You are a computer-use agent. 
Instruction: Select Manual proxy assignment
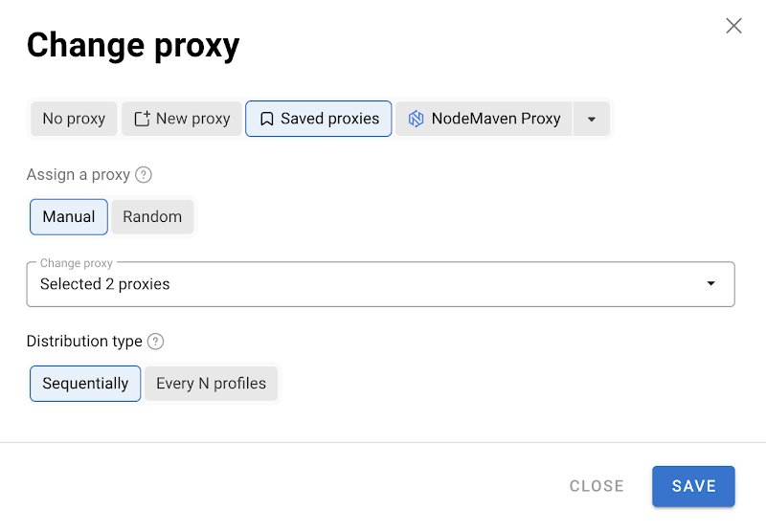pyautogui.click(x=69, y=216)
